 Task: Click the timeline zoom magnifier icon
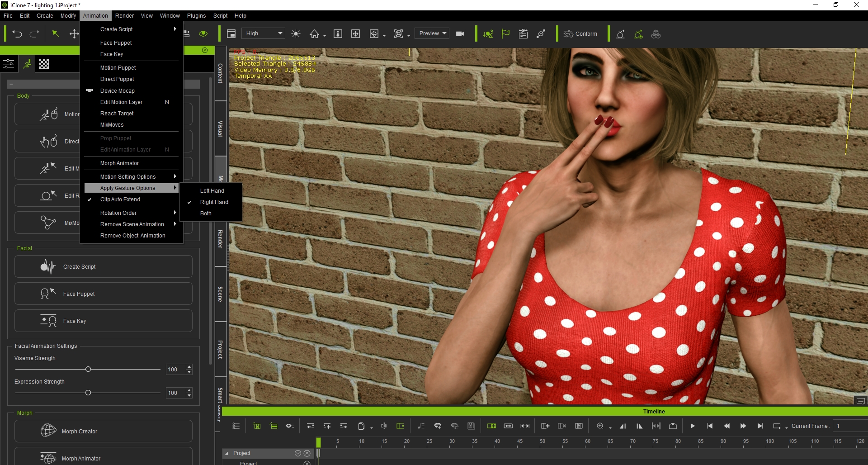pyautogui.click(x=600, y=426)
